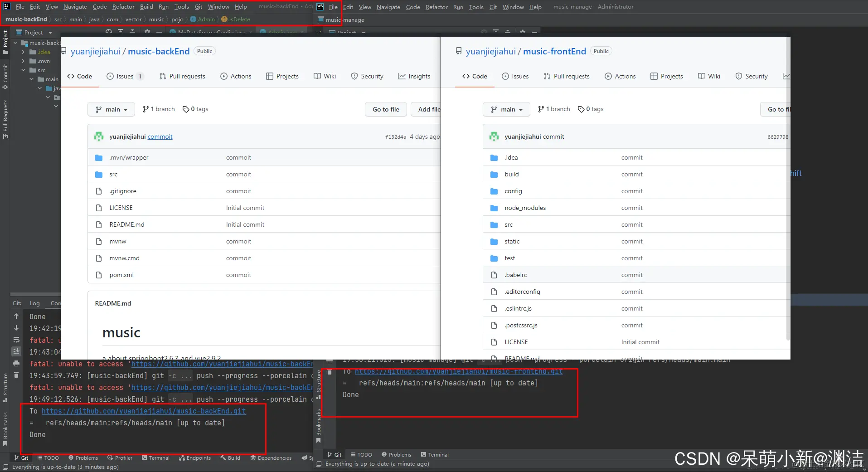Toggle soft-wrap in the music-backEnd Git console
Viewport: 868px width, 472px height.
coord(16,340)
